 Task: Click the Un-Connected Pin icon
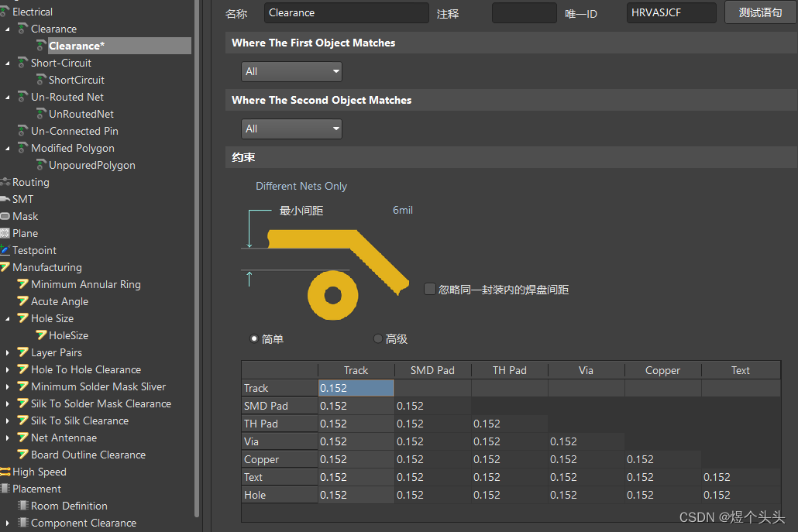22,131
